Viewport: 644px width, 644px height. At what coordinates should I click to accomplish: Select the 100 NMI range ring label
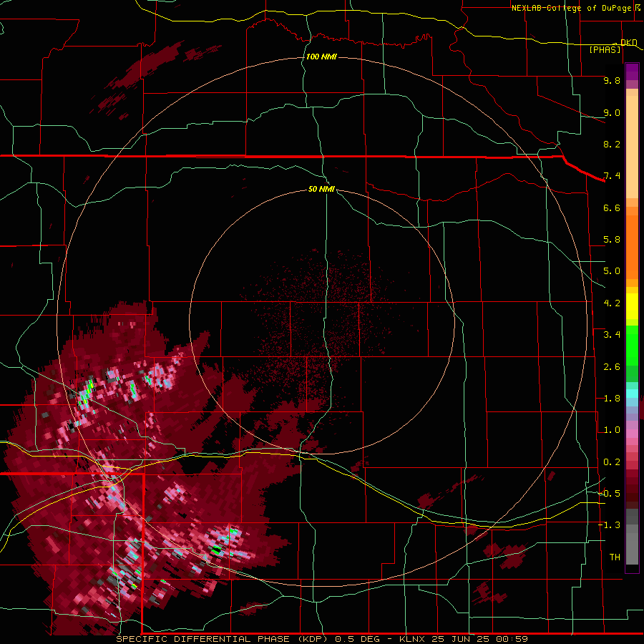coord(321,57)
